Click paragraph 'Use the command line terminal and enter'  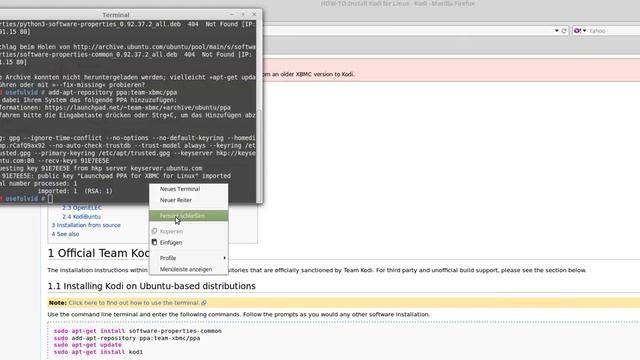click(238, 315)
